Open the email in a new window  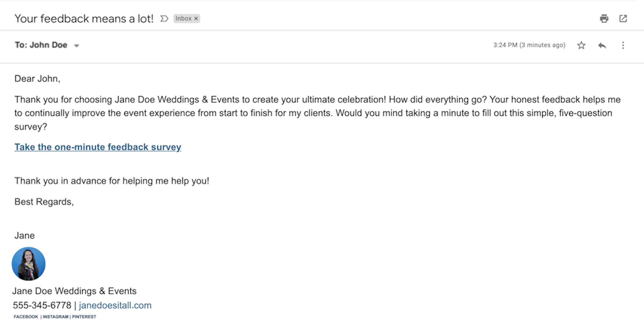coord(623,19)
